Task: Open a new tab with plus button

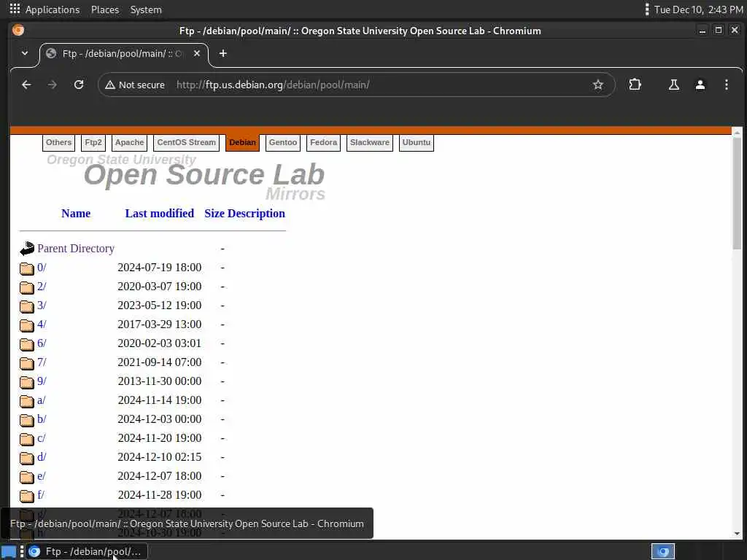Action: (223, 53)
